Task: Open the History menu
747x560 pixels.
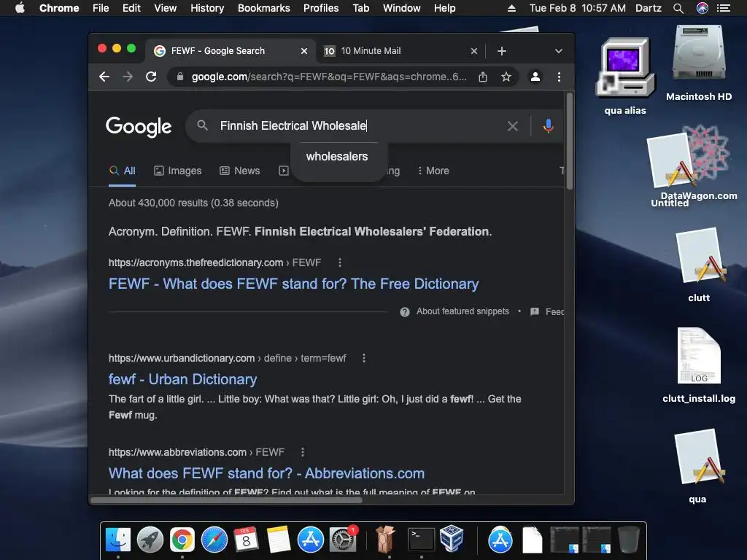Action: (207, 8)
